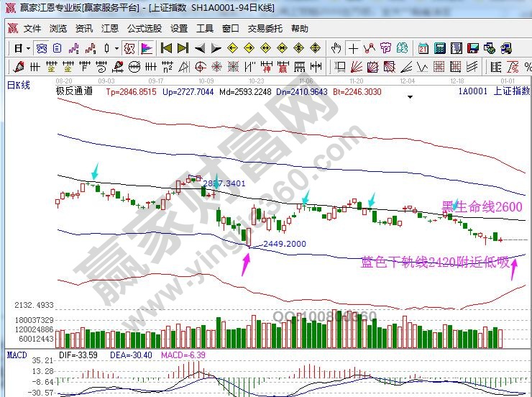The height and width of the screenshot is (397, 532).
Task: Expand the dropdown arrow next to candlestick icon
Action: click(116, 48)
